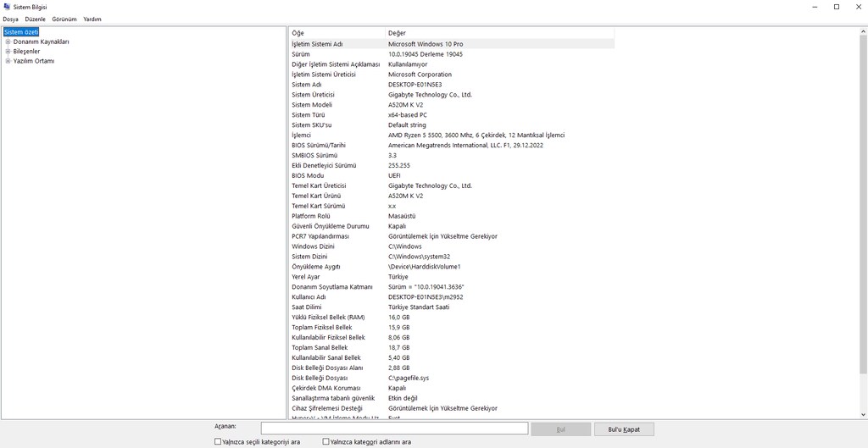Select the İşlemci row
The image size is (868, 448).
pos(451,135)
